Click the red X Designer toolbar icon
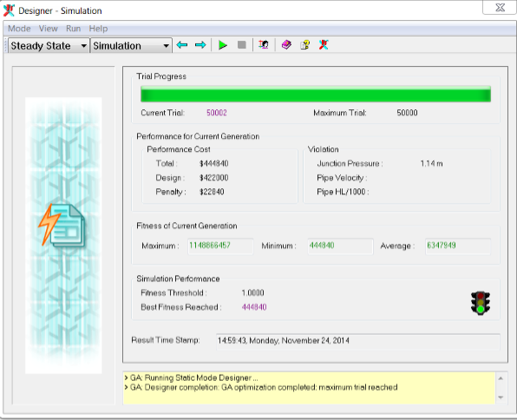The width and height of the screenshot is (517, 420). click(324, 44)
